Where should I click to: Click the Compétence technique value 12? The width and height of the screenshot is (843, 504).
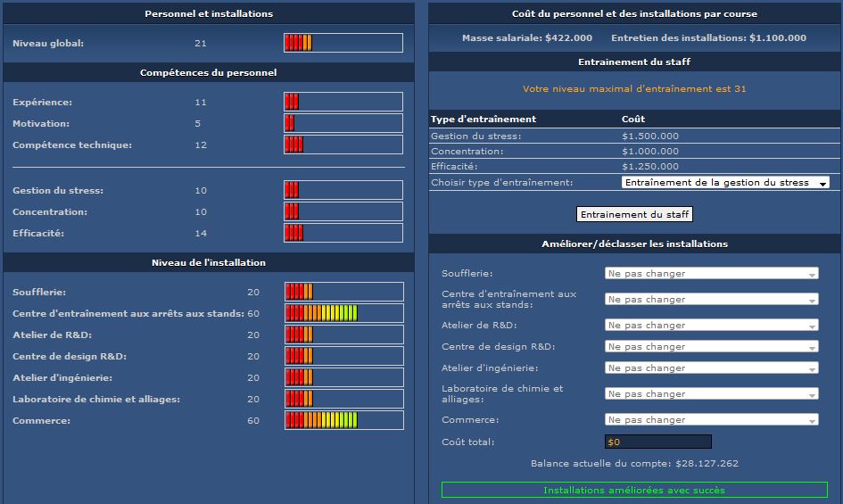pos(201,145)
